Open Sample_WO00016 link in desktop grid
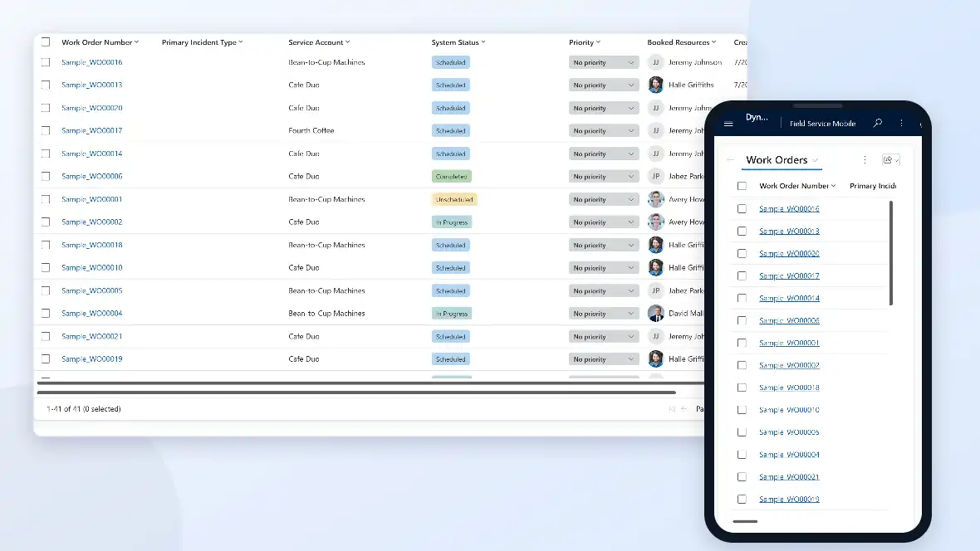The image size is (980, 551). pyautogui.click(x=92, y=62)
